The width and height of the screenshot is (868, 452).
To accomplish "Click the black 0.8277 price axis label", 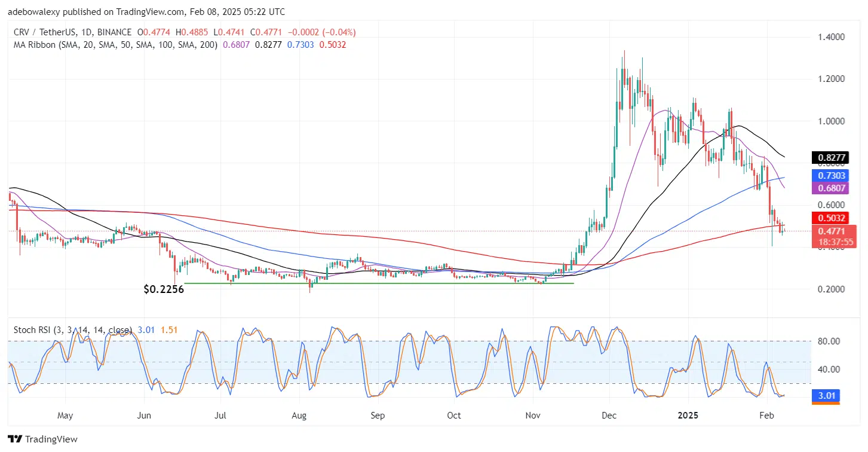I will click(x=828, y=158).
